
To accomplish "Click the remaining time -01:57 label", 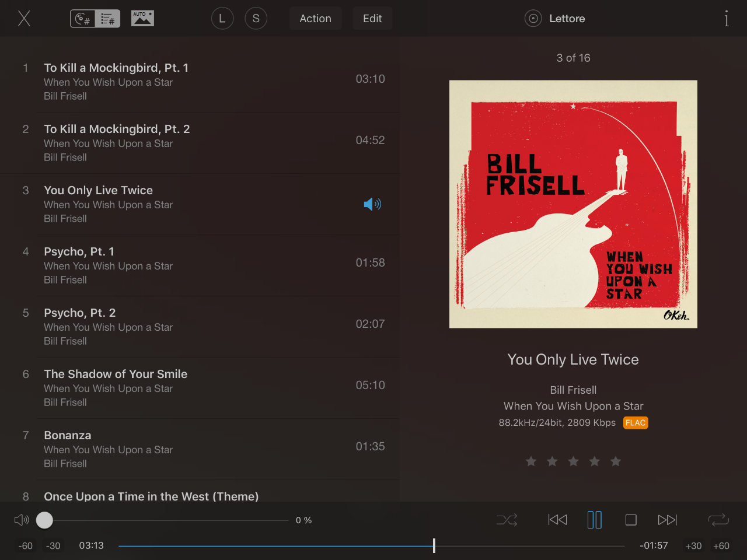I will tap(654, 546).
